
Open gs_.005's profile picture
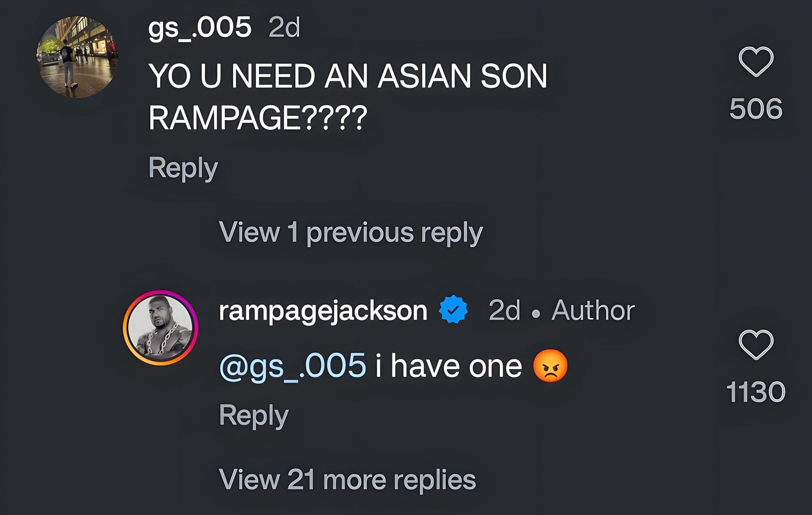point(77,57)
